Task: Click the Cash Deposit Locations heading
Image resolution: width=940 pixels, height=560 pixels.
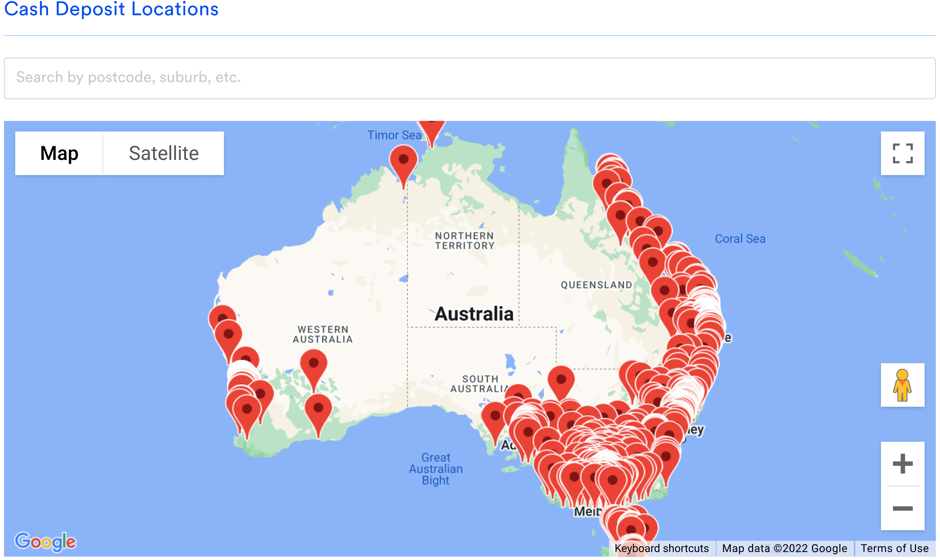Action: 111,9
